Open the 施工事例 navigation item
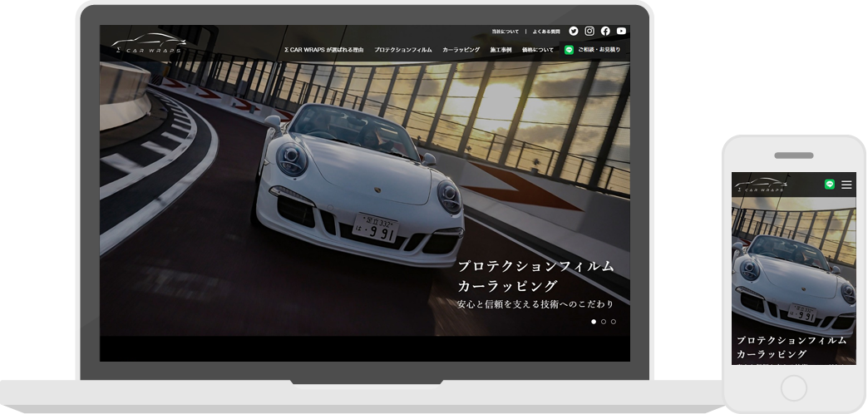This screenshot has width=868, height=414. [501, 50]
